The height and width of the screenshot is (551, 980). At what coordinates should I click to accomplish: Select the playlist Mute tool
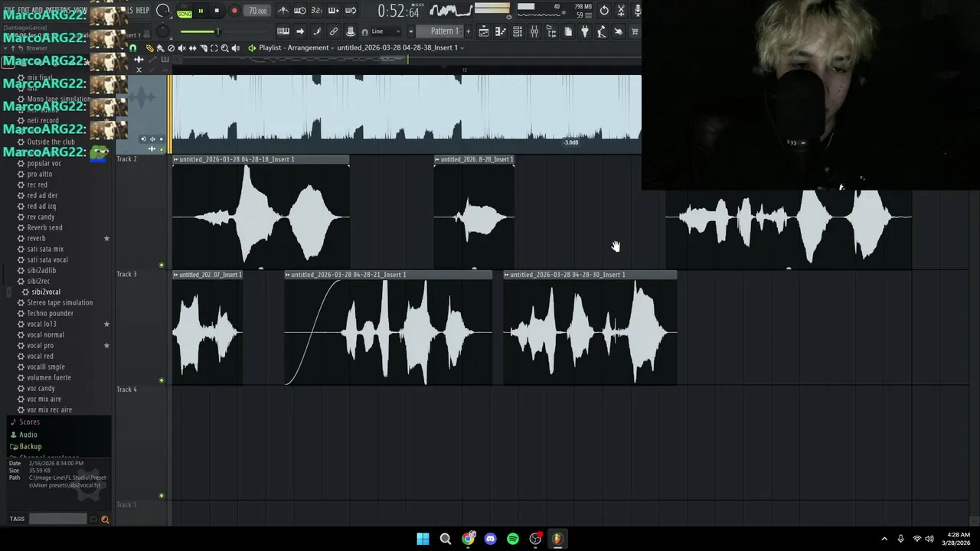click(x=181, y=48)
